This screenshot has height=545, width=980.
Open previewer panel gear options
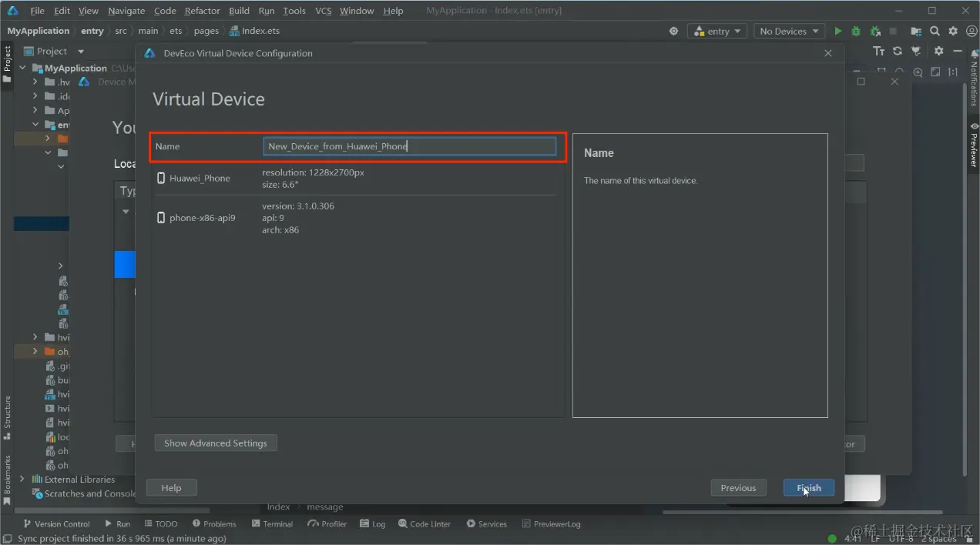click(938, 51)
